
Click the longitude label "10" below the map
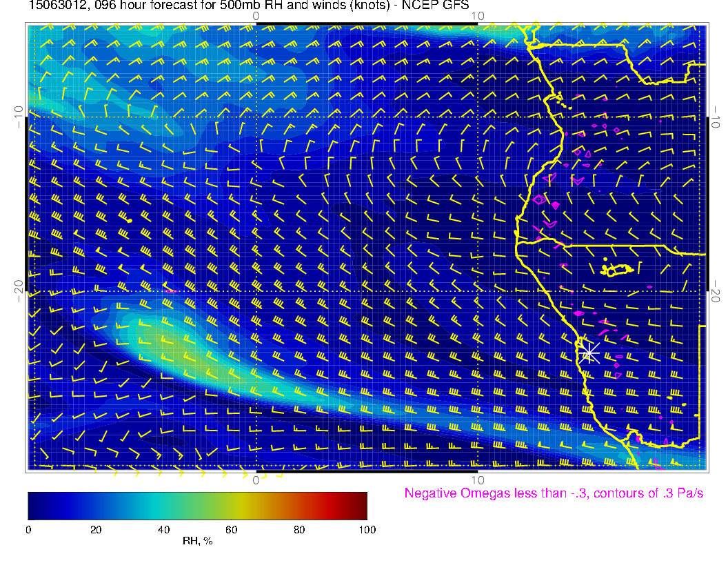tap(478, 480)
